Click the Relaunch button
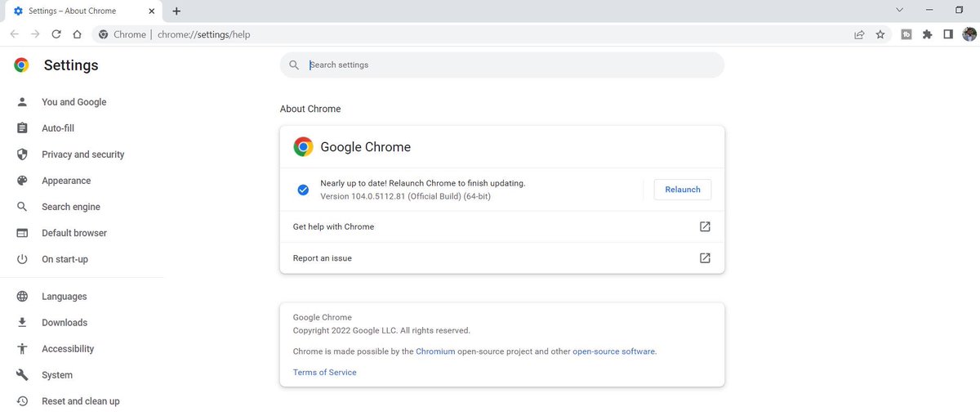The image size is (980, 416). 683,190
